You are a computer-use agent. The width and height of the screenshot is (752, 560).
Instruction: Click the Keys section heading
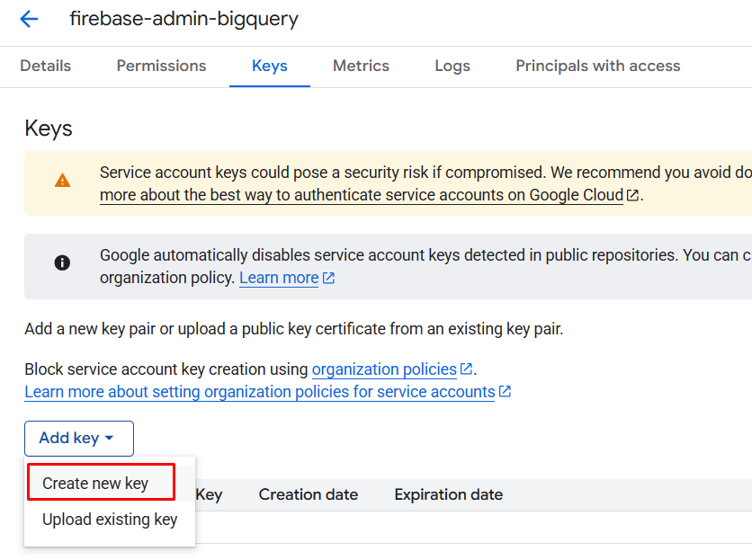49,129
